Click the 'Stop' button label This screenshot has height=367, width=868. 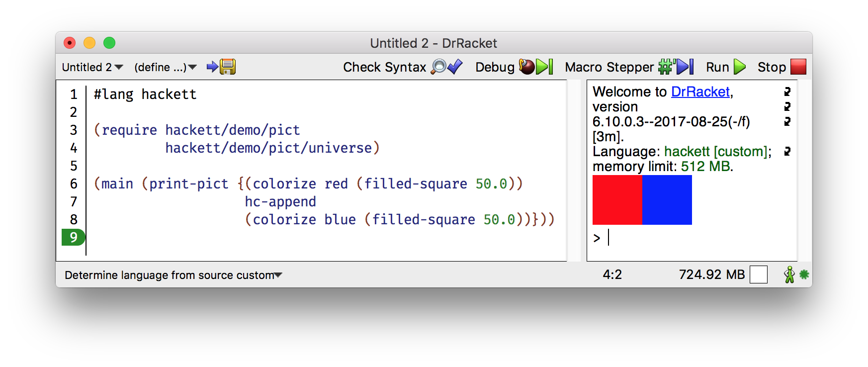pyautogui.click(x=772, y=67)
